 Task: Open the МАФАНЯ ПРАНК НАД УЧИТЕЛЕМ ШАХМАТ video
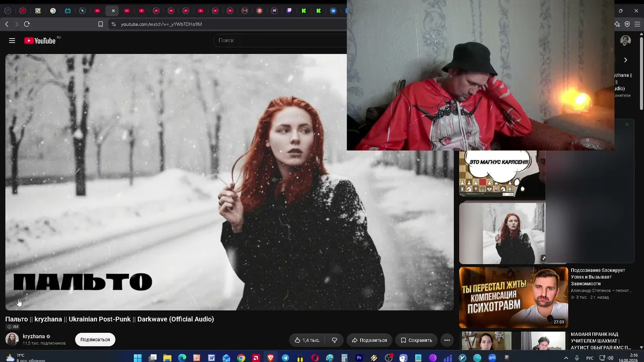(601, 341)
